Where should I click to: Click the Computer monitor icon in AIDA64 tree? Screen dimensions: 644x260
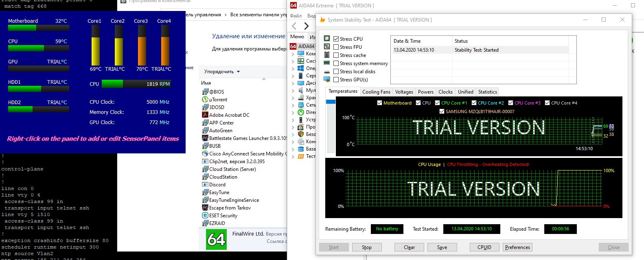[301, 53]
